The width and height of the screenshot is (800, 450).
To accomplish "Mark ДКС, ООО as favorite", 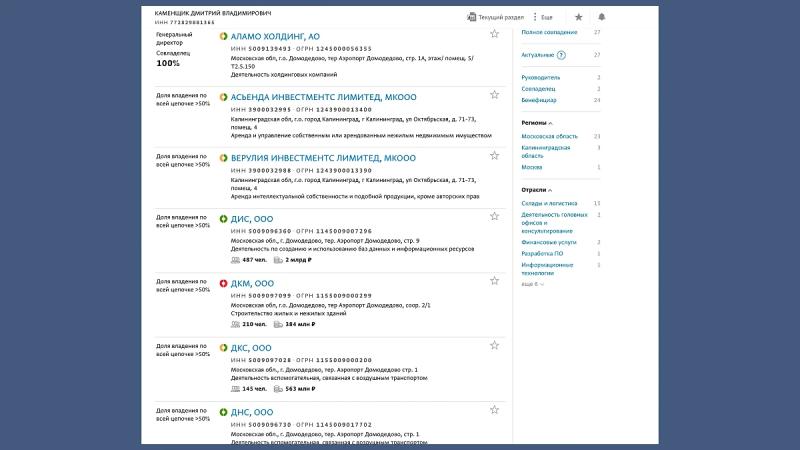I will coord(494,345).
